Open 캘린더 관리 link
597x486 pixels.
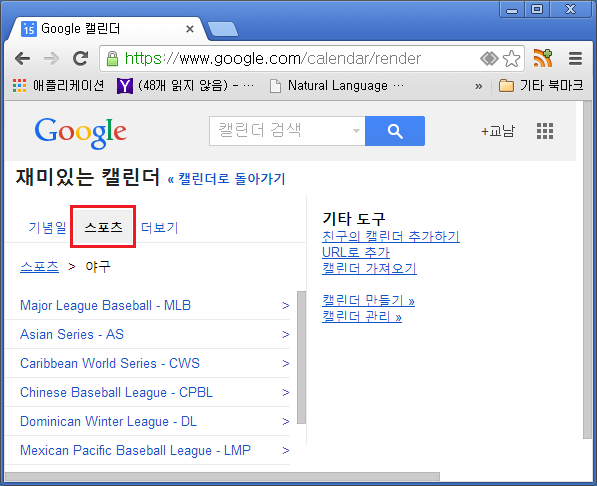(x=362, y=317)
